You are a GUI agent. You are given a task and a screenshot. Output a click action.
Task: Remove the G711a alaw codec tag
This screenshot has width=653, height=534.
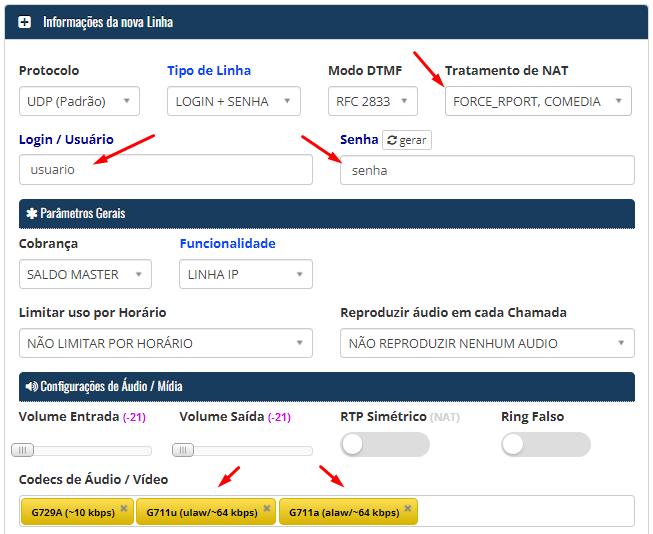[x=408, y=508]
